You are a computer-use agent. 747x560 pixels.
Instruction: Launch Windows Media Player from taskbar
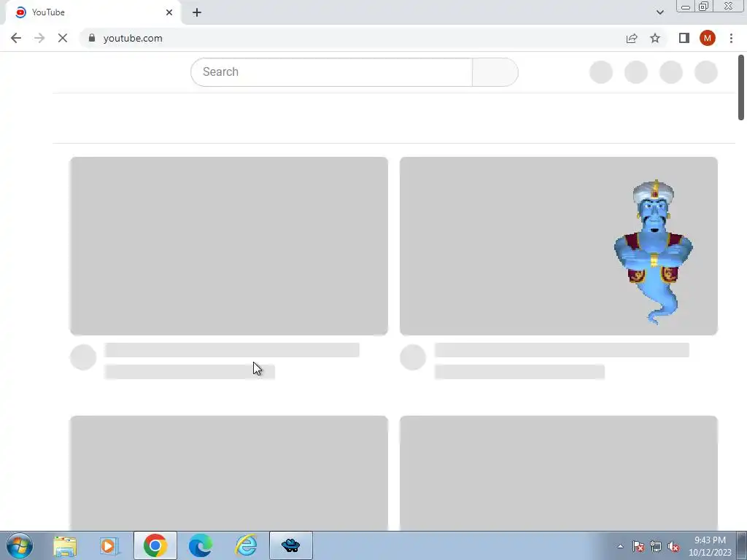[109, 545]
